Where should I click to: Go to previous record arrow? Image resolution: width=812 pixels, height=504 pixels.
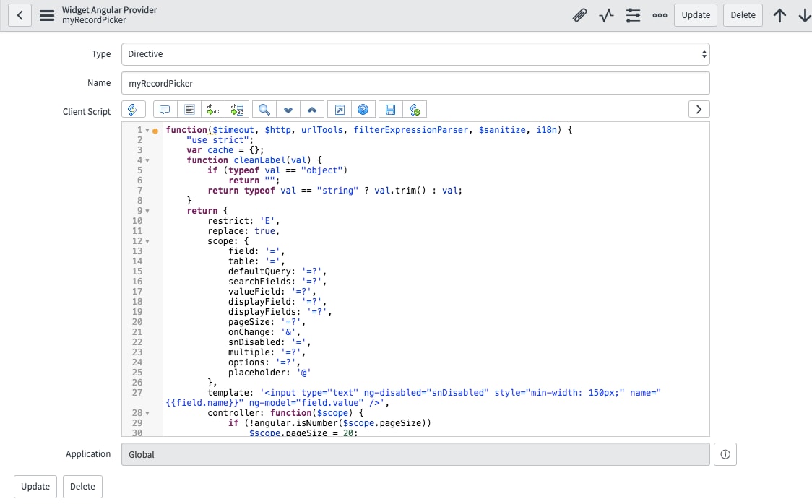click(x=779, y=15)
